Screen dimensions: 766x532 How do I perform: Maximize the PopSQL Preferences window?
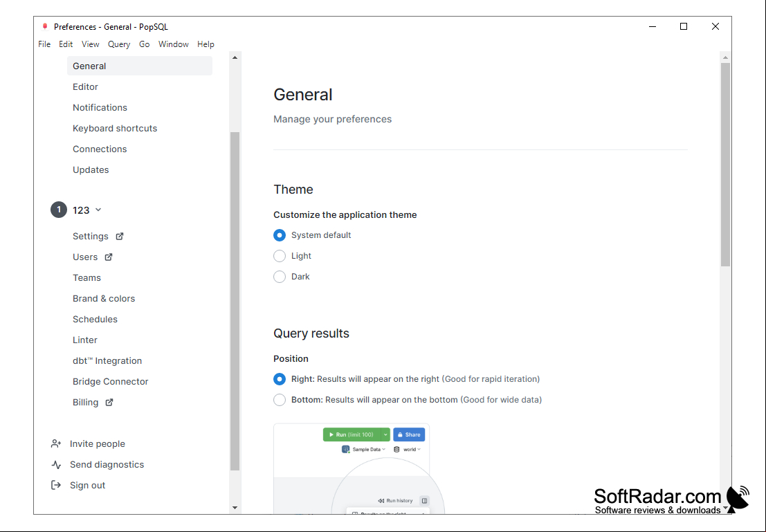684,26
